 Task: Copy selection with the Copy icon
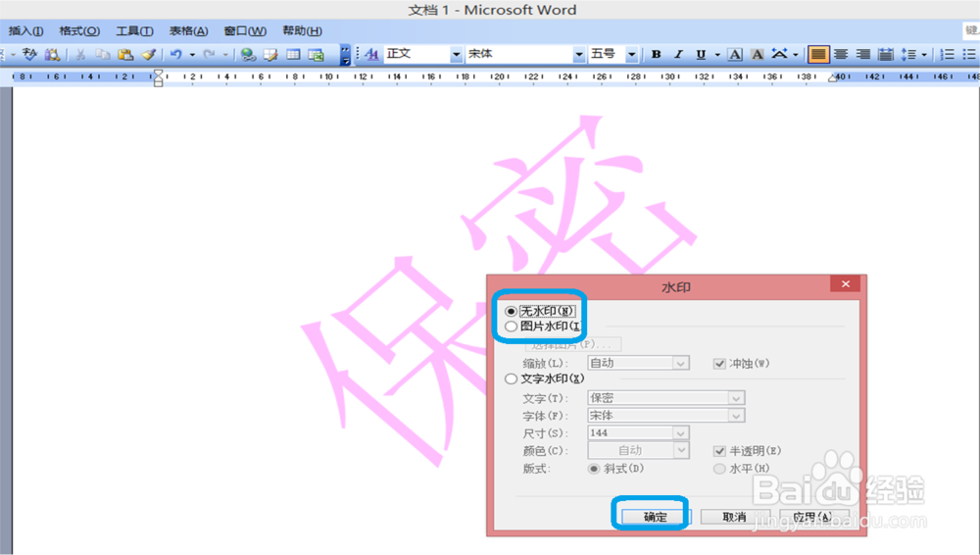point(103,55)
